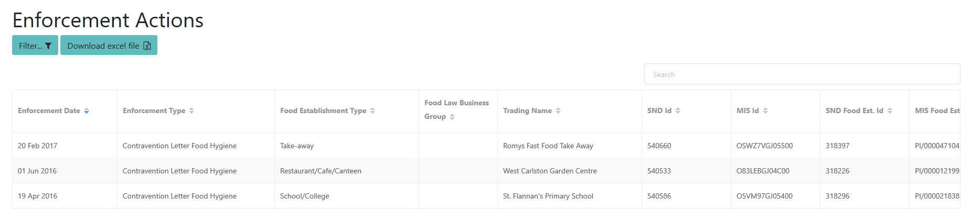The height and width of the screenshot is (209, 980).
Task: Click the Enforcement Date column header
Action: pyautogui.click(x=65, y=111)
